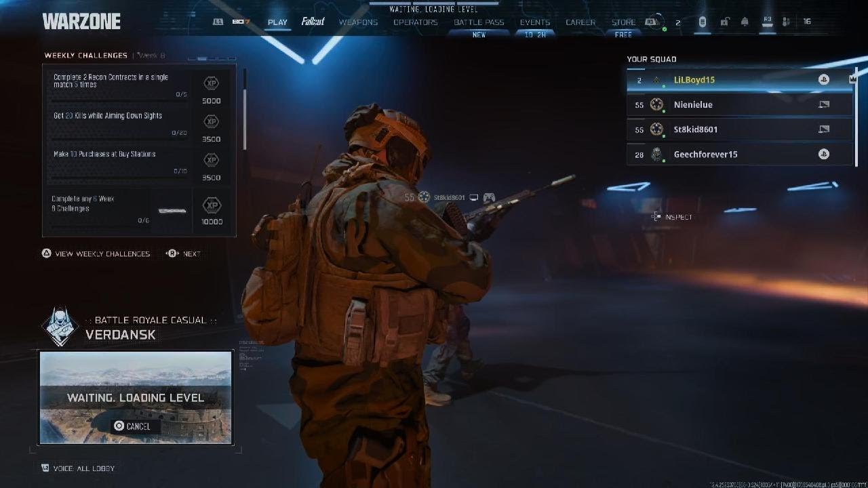Viewport: 868px width, 488px height.
Task: Select Geechforever15 in squad list
Action: 739,155
